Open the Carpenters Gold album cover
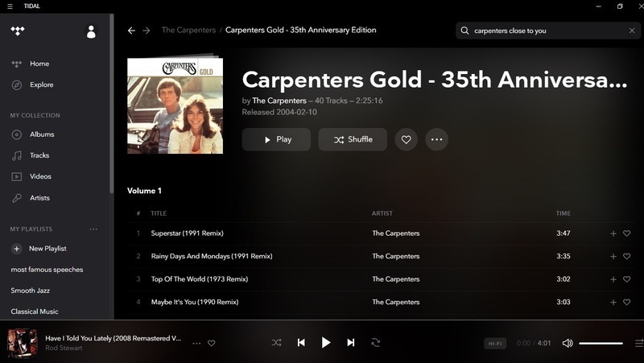The width and height of the screenshot is (644, 363). (x=175, y=105)
